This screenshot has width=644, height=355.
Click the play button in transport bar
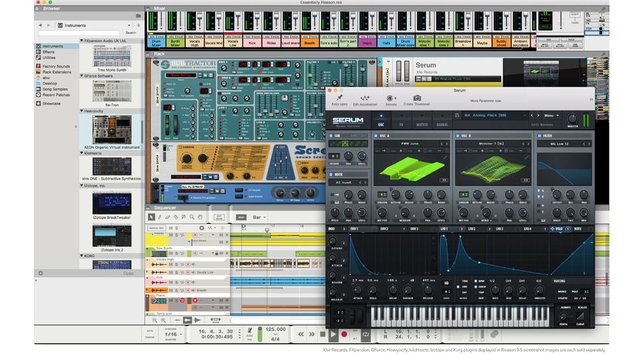point(333,334)
